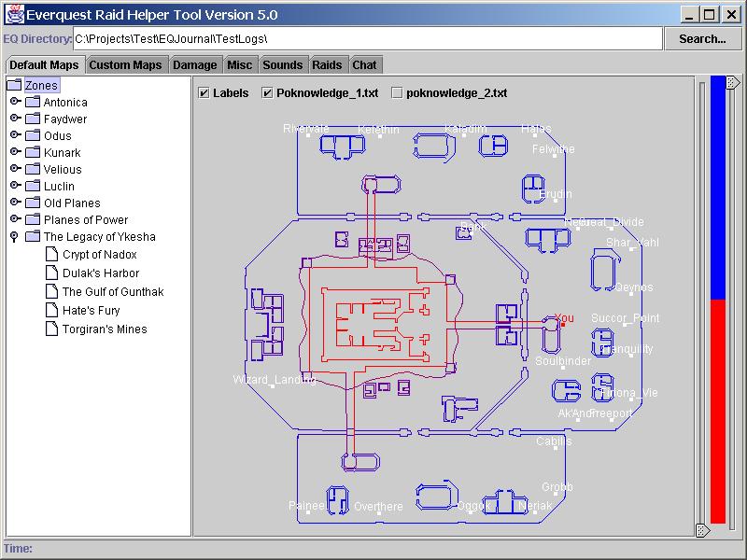Expand the Planes of Power tree node
Viewport: 747px width, 560px height.
15,219
